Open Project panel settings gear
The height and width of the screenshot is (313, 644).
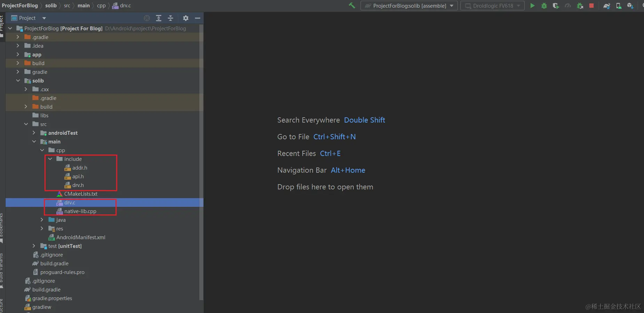186,18
